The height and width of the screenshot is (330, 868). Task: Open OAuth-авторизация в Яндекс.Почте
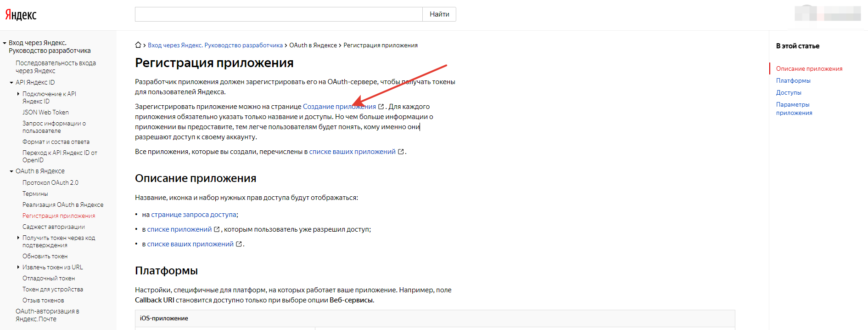pyautogui.click(x=47, y=315)
